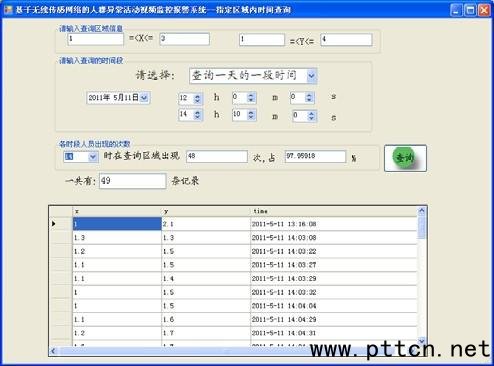Click the start minute spinner showing 0
Viewport: 494px width, 366px height.
click(x=244, y=98)
